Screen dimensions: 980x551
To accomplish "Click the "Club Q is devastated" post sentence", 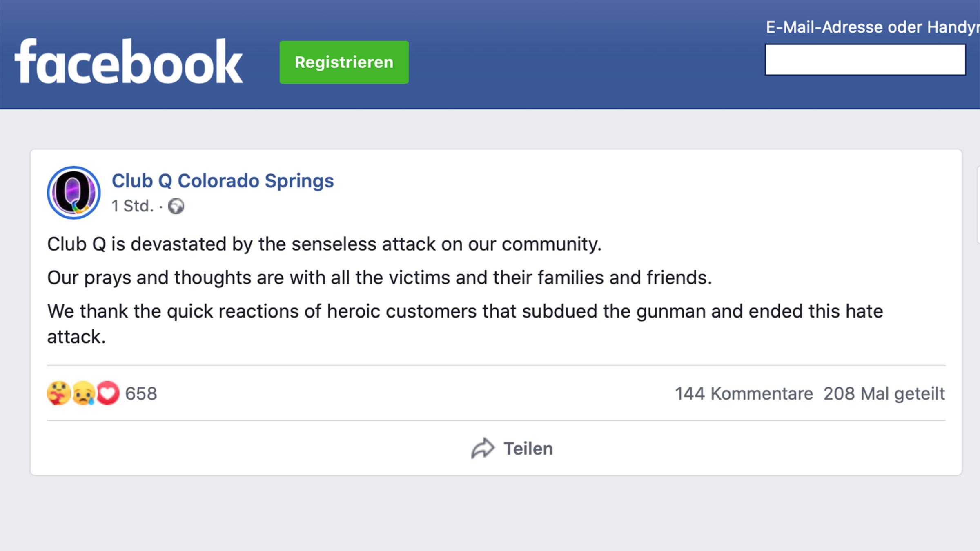I will click(324, 244).
